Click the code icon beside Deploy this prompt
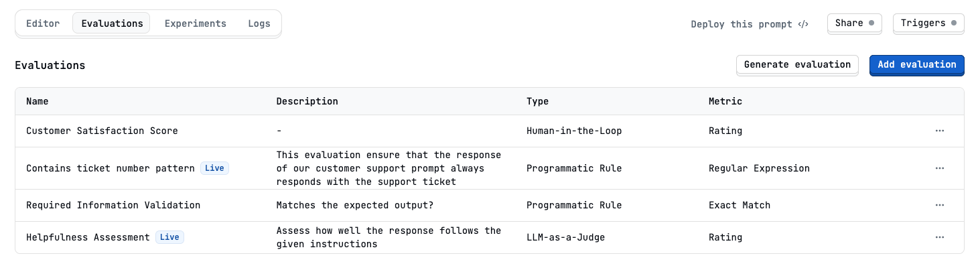 (x=803, y=24)
